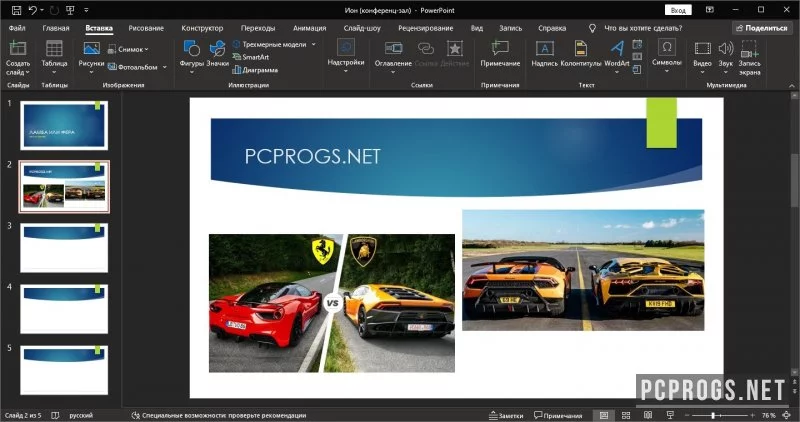Screen dimensions: 800x422
Task: Toggle the Примечания comments pane in status bar
Action: point(558,415)
